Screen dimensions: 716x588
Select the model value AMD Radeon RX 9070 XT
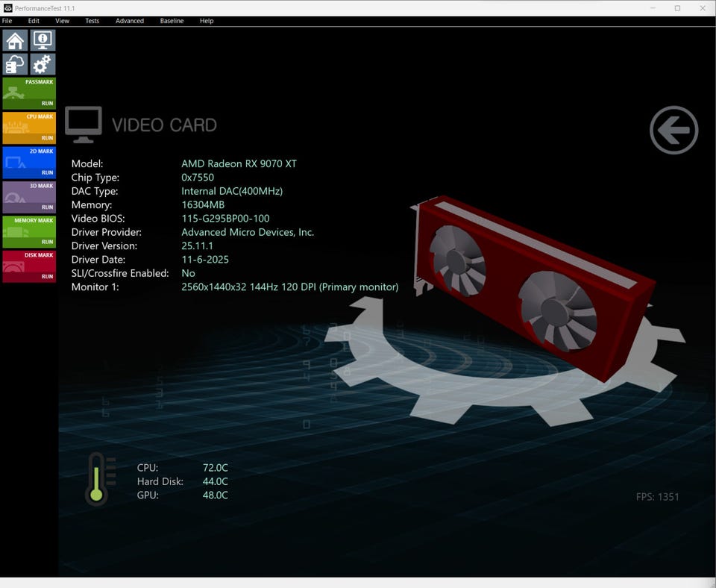tap(239, 163)
